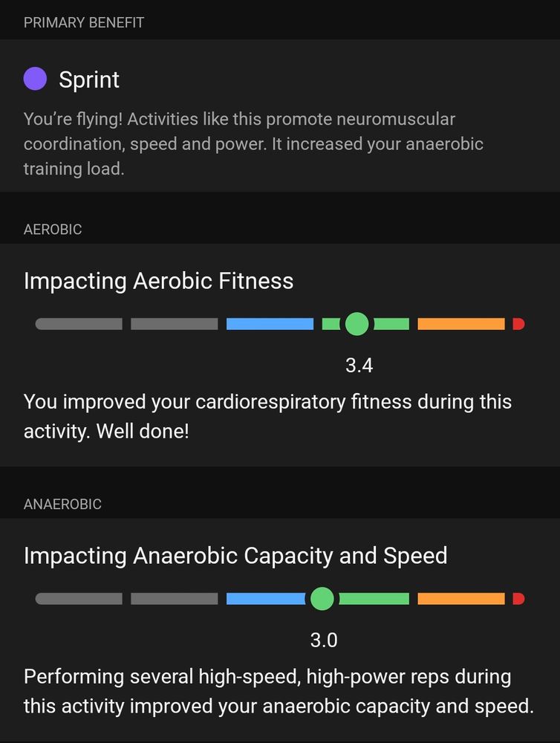The image size is (560, 743).
Task: Click the red end cap of aerobic bar
Action: [x=519, y=324]
